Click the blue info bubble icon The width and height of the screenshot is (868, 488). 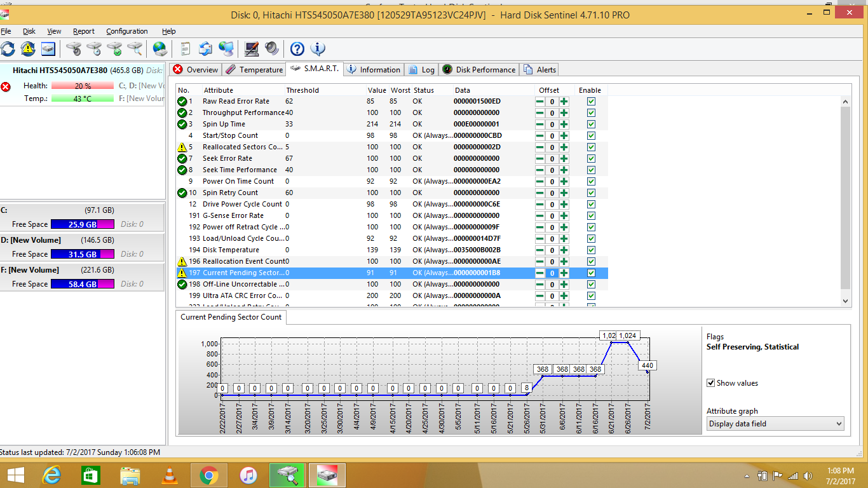pyautogui.click(x=318, y=48)
